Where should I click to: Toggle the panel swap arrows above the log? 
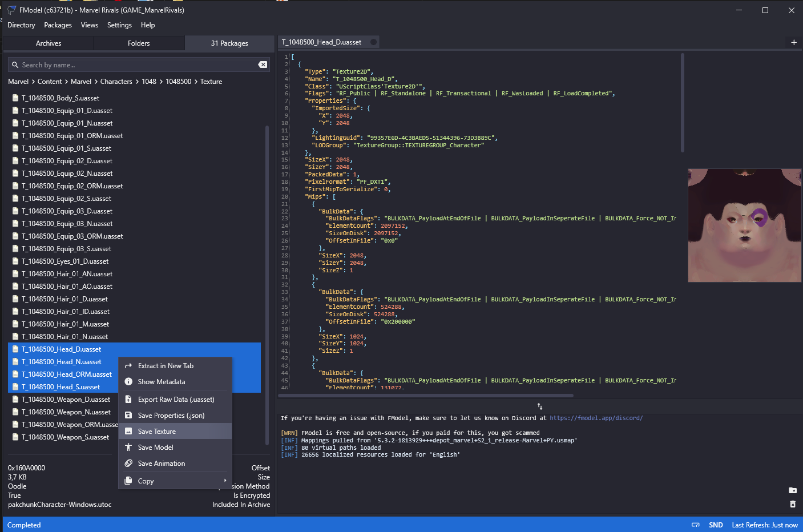[x=540, y=406]
